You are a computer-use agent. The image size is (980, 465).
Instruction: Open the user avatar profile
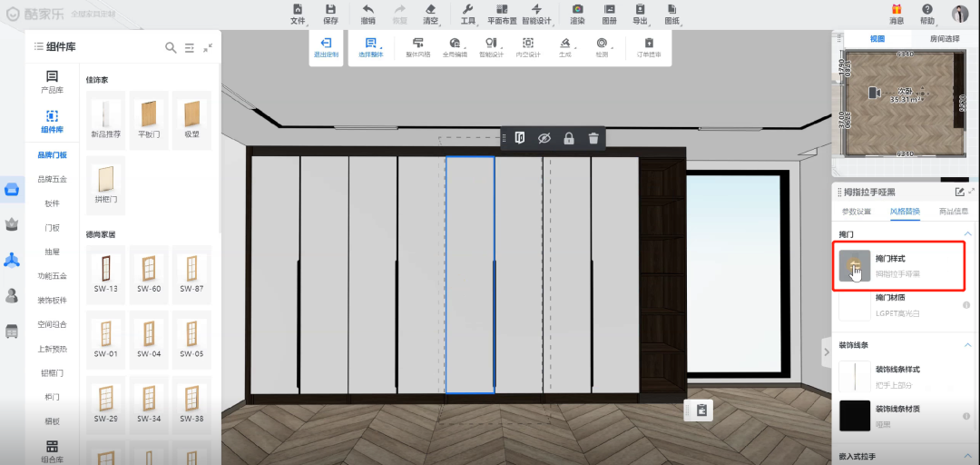960,13
